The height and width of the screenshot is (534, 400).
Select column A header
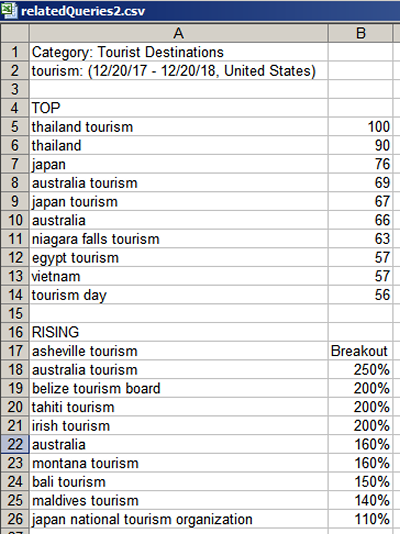pos(178,33)
